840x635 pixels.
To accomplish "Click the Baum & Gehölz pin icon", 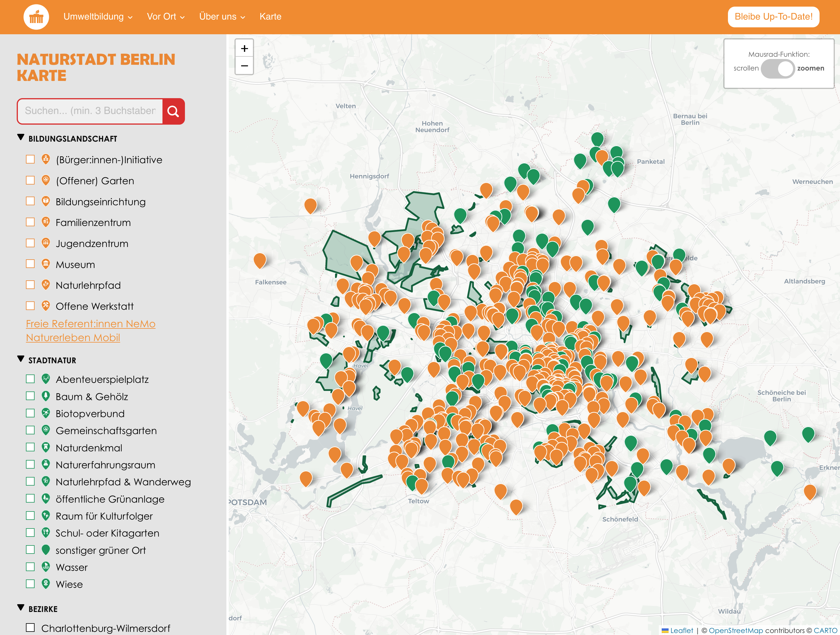I will [46, 396].
